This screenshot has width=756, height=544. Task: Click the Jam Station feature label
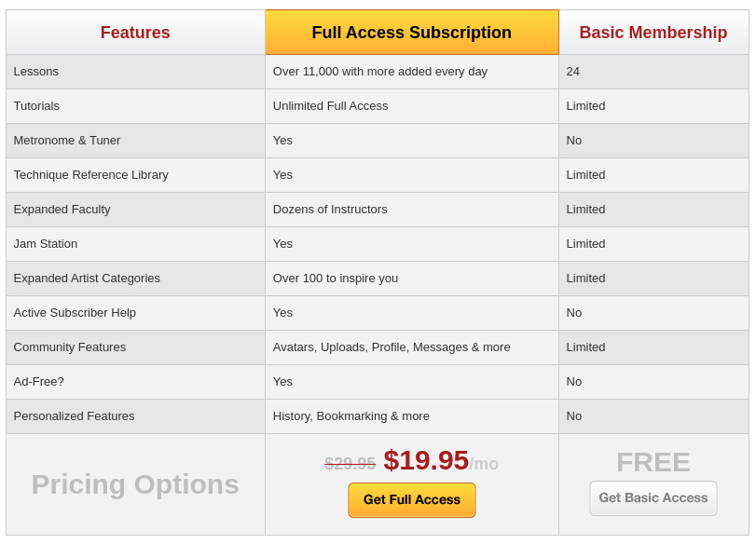point(46,244)
